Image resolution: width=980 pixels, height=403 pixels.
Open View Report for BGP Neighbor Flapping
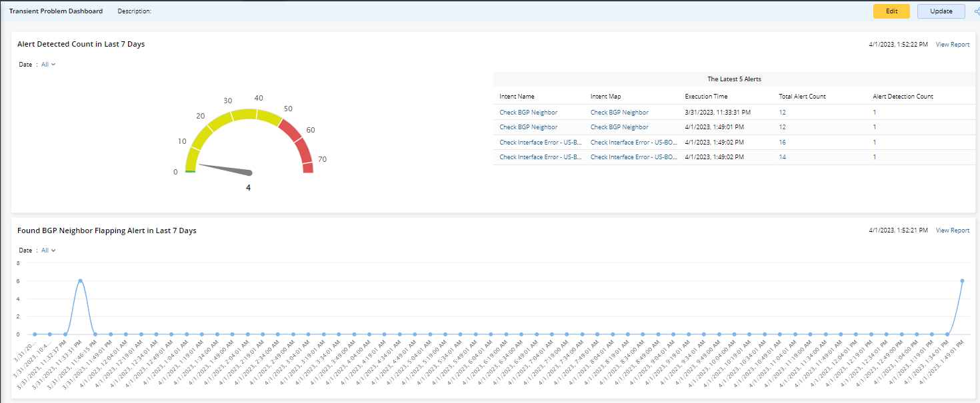click(953, 230)
